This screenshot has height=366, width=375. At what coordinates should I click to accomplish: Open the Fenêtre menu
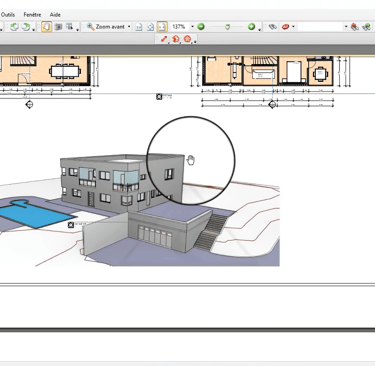click(x=32, y=15)
